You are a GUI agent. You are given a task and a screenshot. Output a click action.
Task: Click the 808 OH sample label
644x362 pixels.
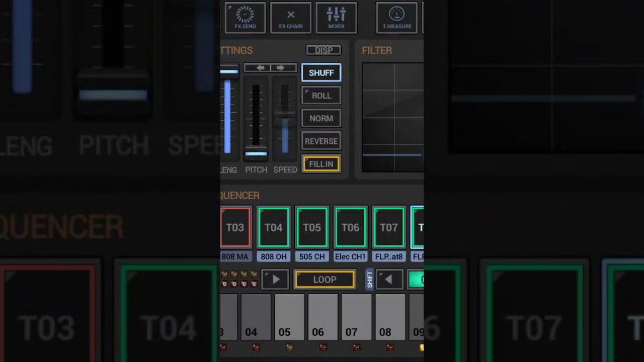point(274,256)
